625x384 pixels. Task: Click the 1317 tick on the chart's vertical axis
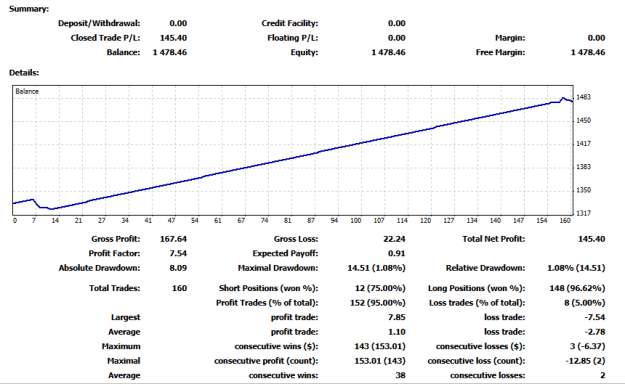point(584,213)
